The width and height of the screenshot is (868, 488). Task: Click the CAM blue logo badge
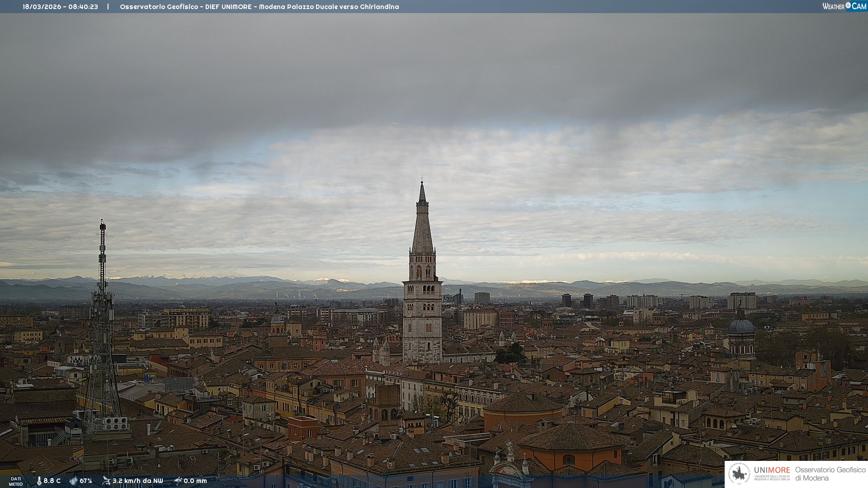pyautogui.click(x=859, y=6)
